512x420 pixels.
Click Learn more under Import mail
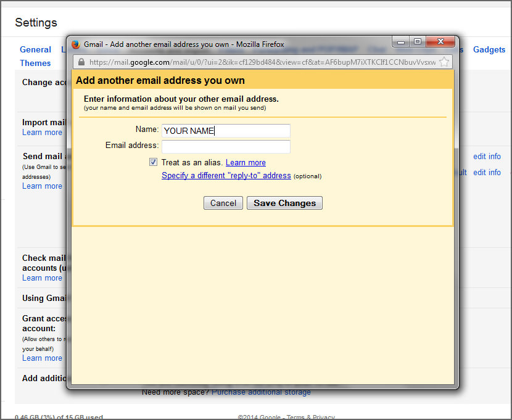42,133
